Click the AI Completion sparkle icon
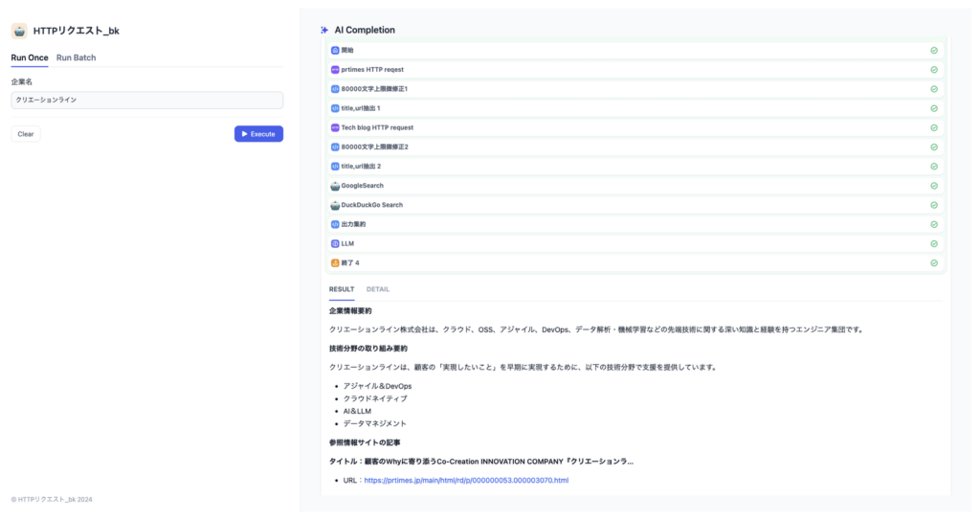 pyautogui.click(x=324, y=30)
